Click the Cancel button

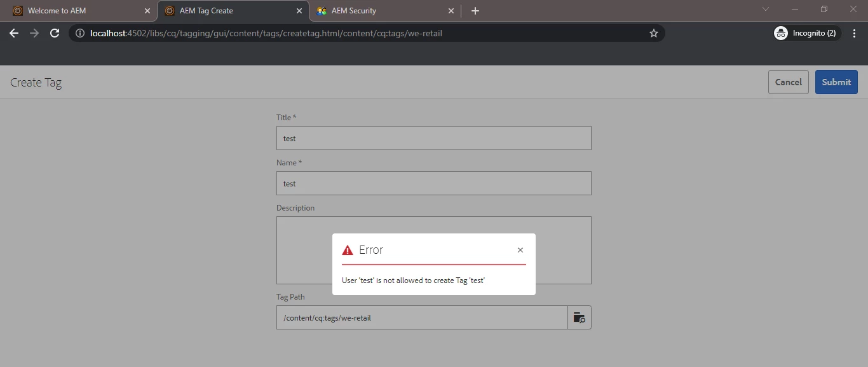click(789, 82)
